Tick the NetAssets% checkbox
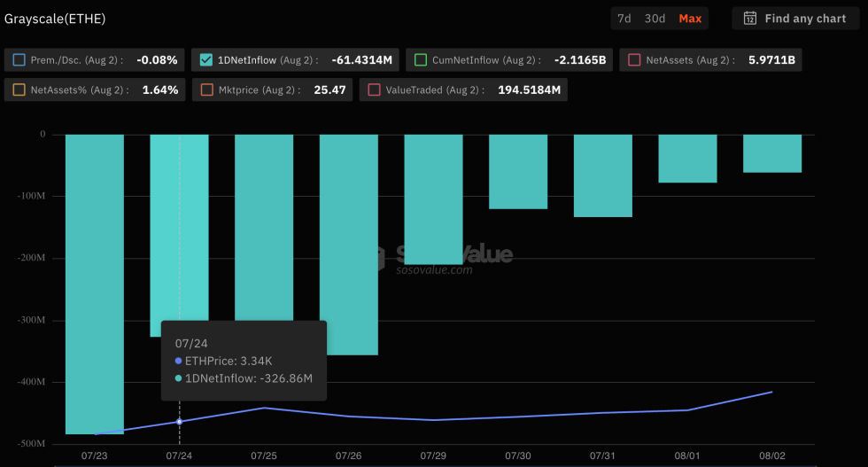This screenshot has height=467, width=868. pyautogui.click(x=19, y=90)
